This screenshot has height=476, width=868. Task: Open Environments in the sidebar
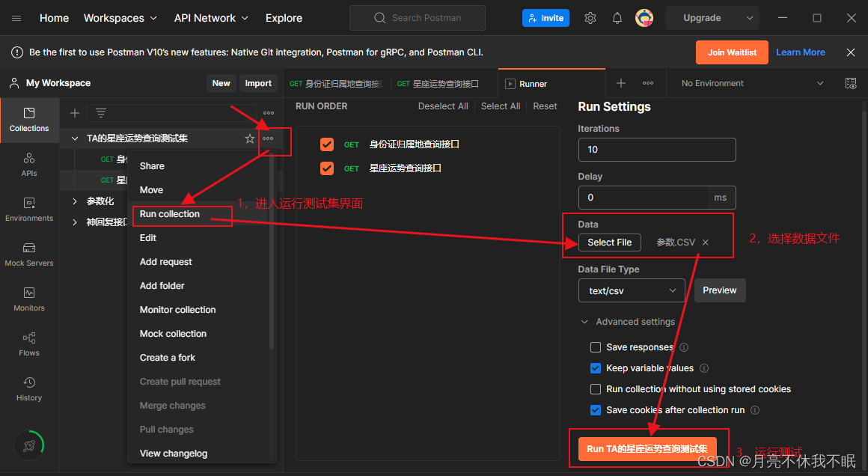click(x=29, y=210)
